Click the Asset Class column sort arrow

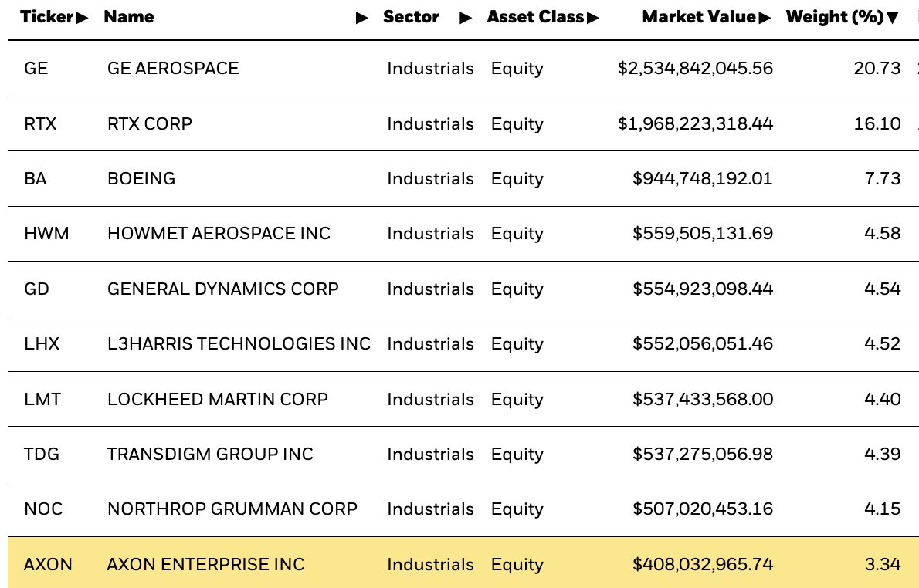click(595, 17)
